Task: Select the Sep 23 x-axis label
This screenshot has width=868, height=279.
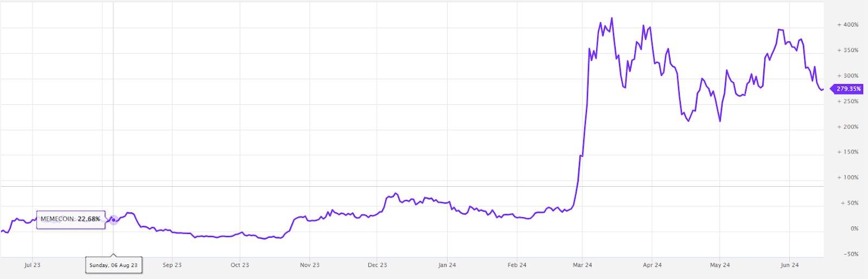Action: pyautogui.click(x=172, y=265)
